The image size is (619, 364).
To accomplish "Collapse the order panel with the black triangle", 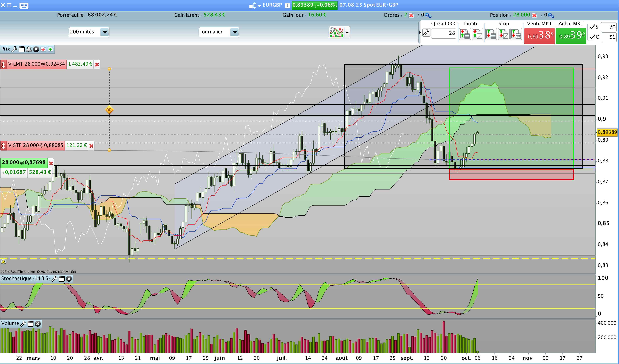I will coord(420,32).
